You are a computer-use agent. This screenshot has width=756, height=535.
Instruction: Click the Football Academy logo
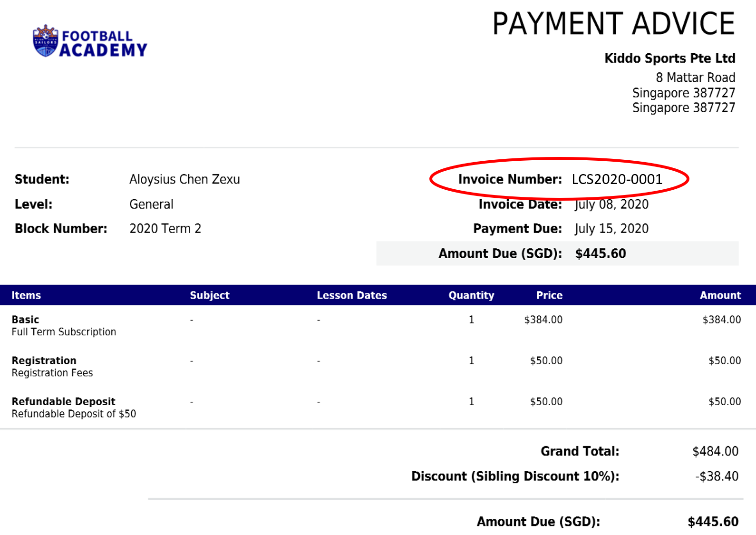coord(90,41)
